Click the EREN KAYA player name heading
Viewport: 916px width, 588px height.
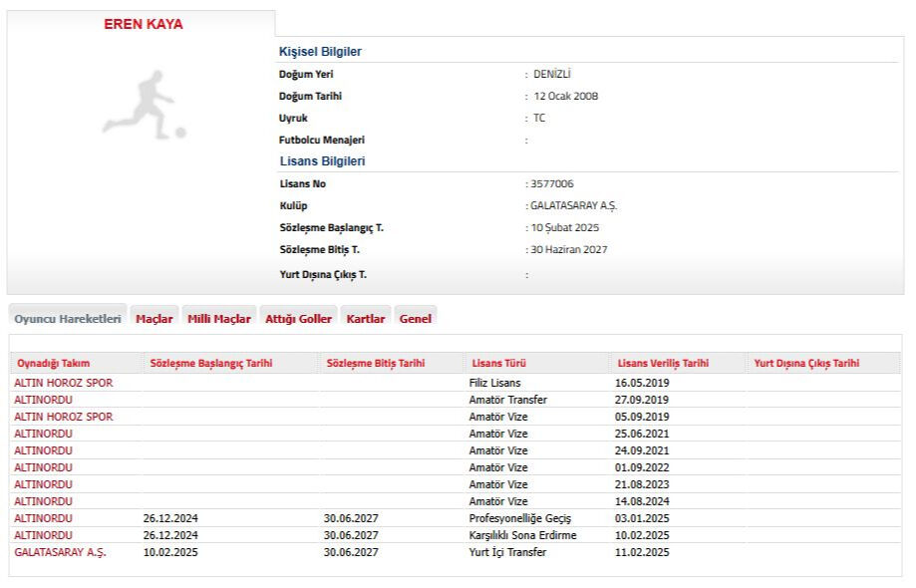point(144,24)
